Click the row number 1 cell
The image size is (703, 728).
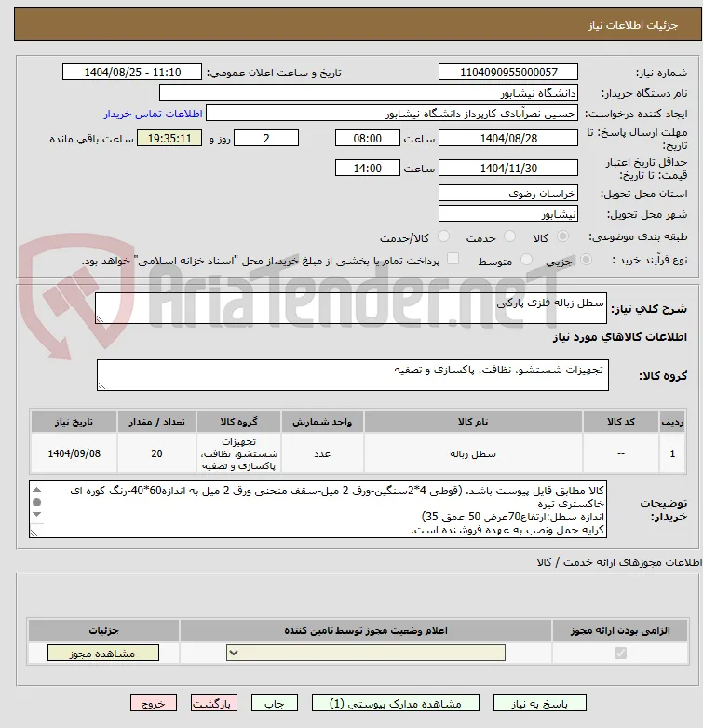672,453
